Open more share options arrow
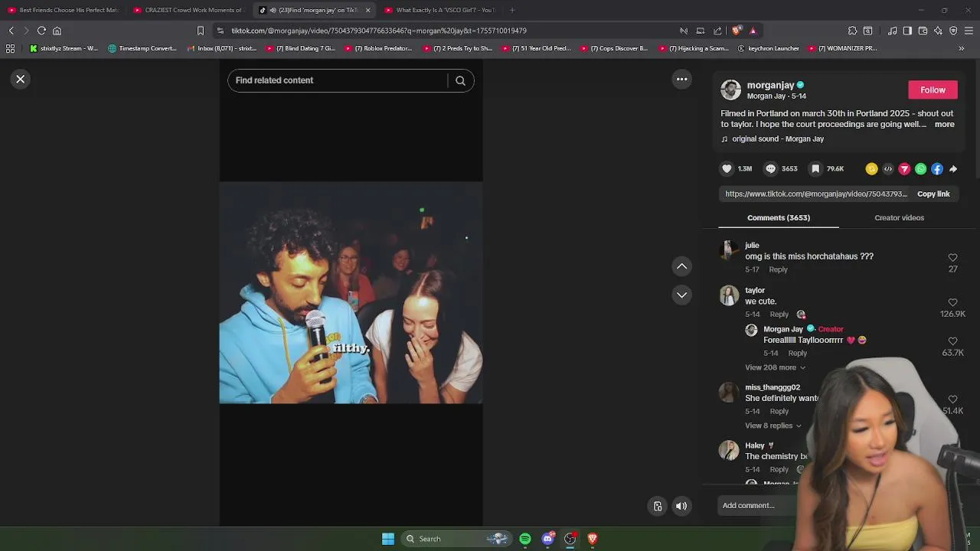The height and width of the screenshot is (551, 980). coord(953,168)
